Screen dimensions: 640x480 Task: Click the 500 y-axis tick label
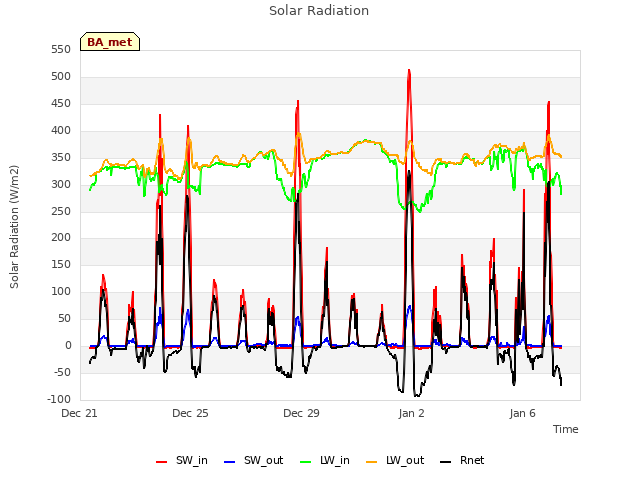coord(61,77)
